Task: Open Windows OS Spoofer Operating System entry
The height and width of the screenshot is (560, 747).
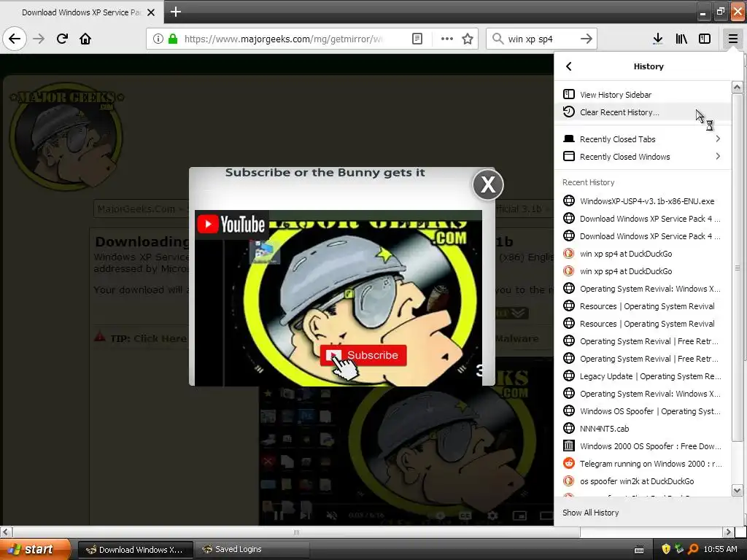Action: 643,411
